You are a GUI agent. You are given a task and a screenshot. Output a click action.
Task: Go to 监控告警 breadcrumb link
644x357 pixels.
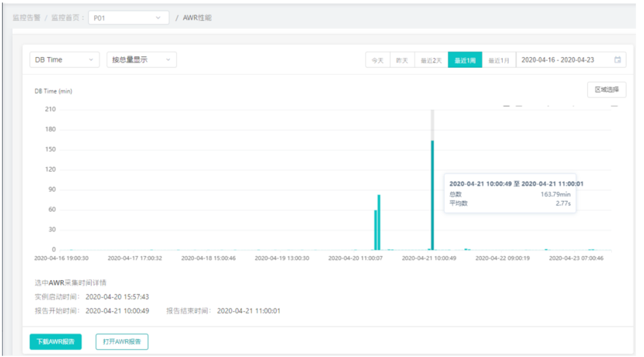pos(26,18)
